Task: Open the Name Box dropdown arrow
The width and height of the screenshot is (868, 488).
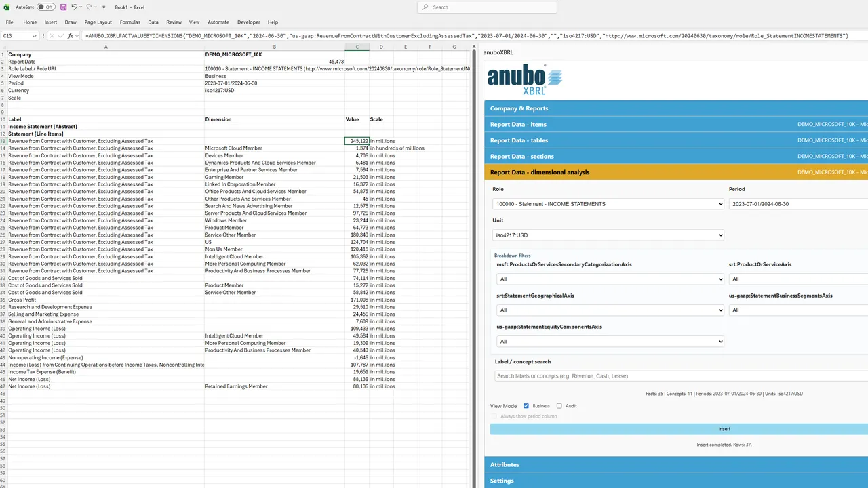Action: (x=35, y=36)
